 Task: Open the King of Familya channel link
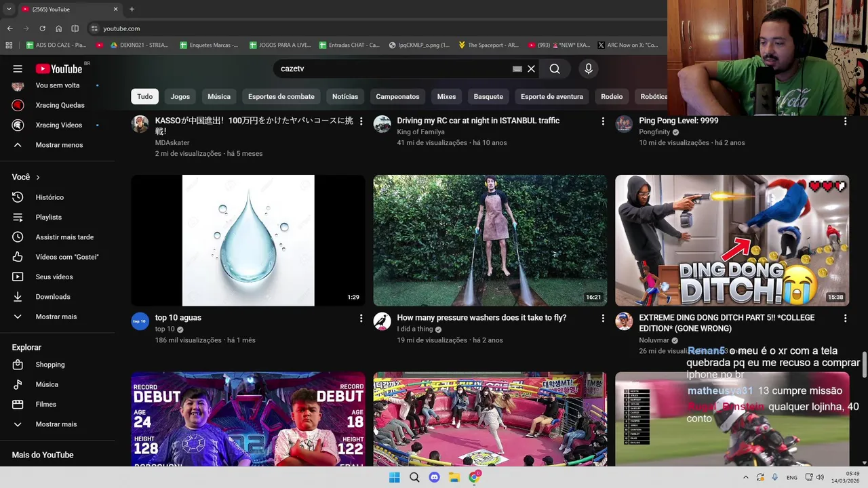point(420,132)
